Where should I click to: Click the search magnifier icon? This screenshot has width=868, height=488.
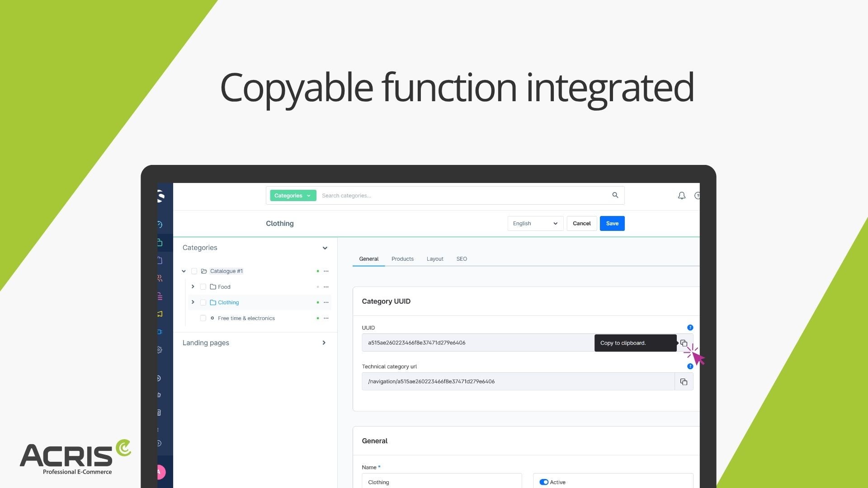pos(615,195)
